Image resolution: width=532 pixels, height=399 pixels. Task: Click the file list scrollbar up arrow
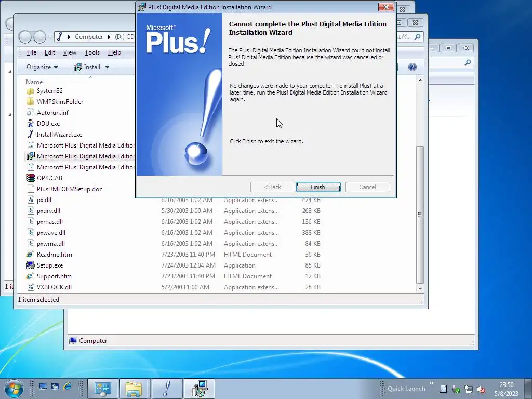click(420, 81)
